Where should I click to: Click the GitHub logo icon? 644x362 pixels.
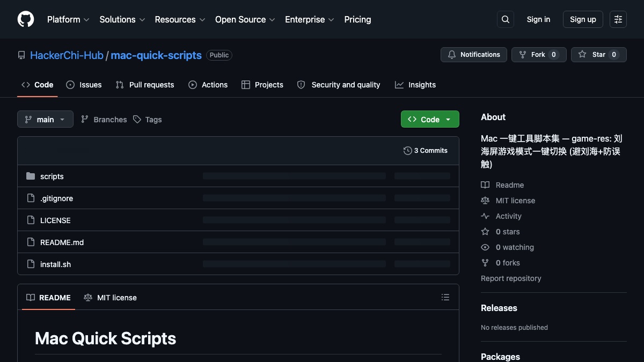[x=26, y=19]
